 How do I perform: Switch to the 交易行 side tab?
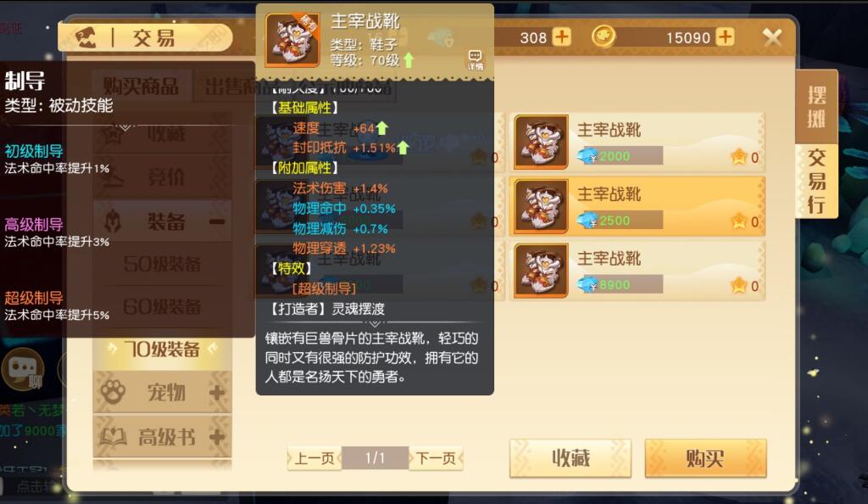pos(816,182)
